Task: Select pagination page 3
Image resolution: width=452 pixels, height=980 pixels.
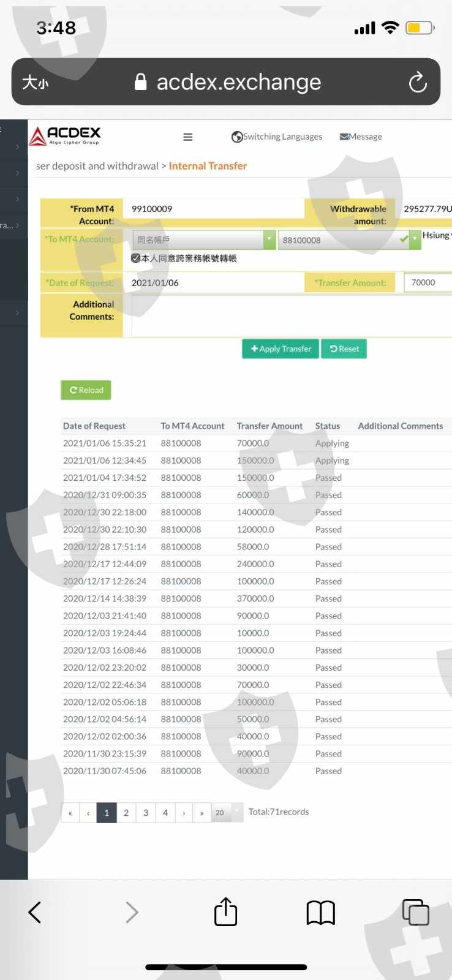Action: [146, 813]
